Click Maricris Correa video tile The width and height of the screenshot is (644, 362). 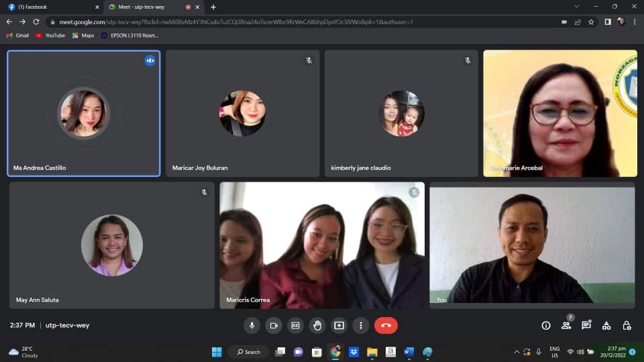[x=322, y=245]
